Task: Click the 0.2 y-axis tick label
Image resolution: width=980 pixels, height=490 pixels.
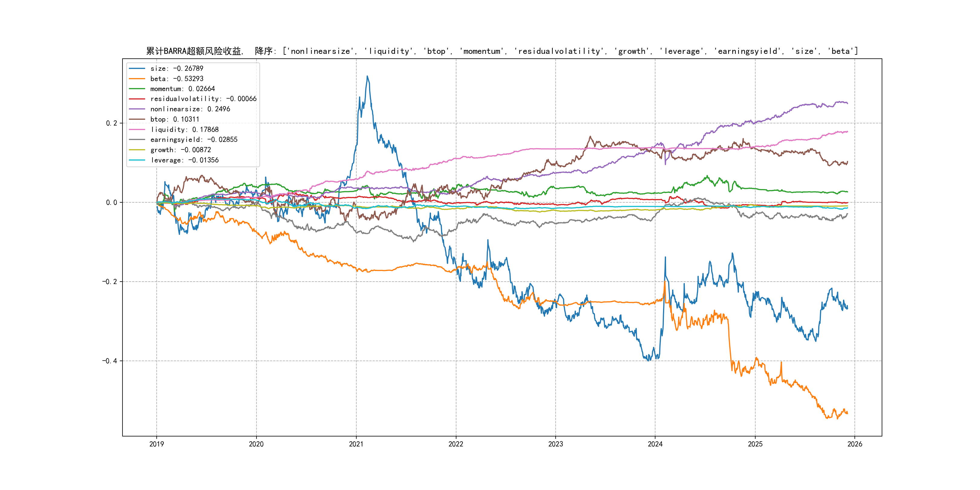Action: (x=112, y=123)
